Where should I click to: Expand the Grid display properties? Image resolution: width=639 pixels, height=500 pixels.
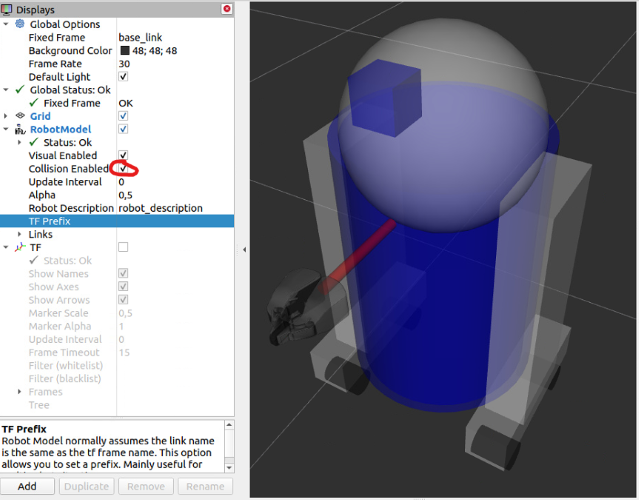(x=7, y=116)
